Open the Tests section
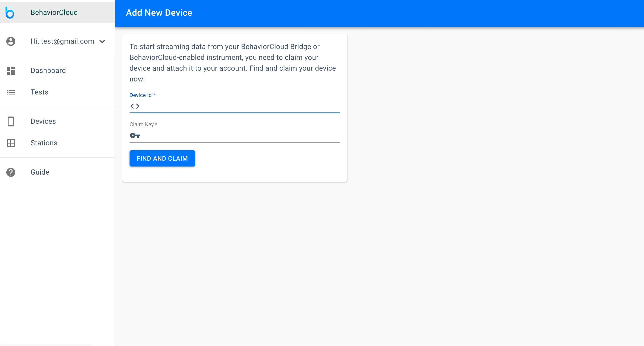This screenshot has height=346, width=644. click(x=39, y=92)
